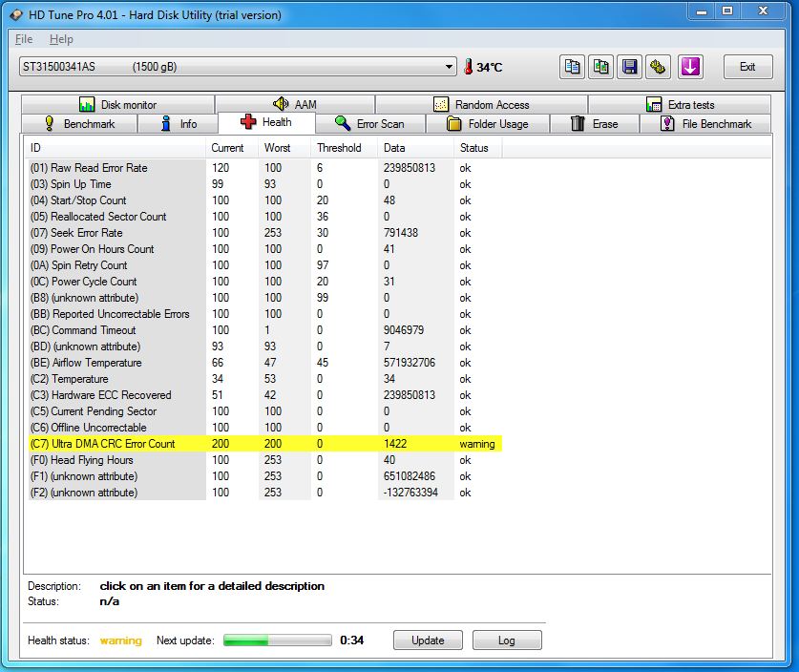This screenshot has width=799, height=672.
Task: Switch to the Erase tab
Action: pos(594,124)
